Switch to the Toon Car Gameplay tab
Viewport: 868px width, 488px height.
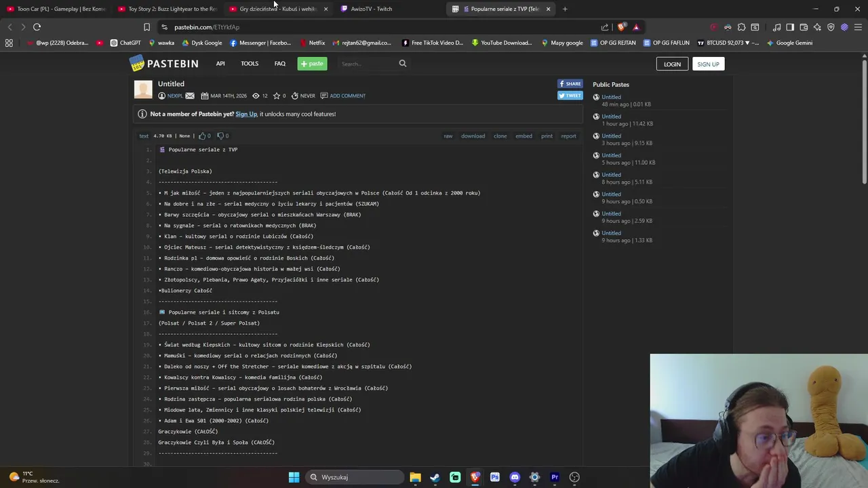tap(56, 9)
